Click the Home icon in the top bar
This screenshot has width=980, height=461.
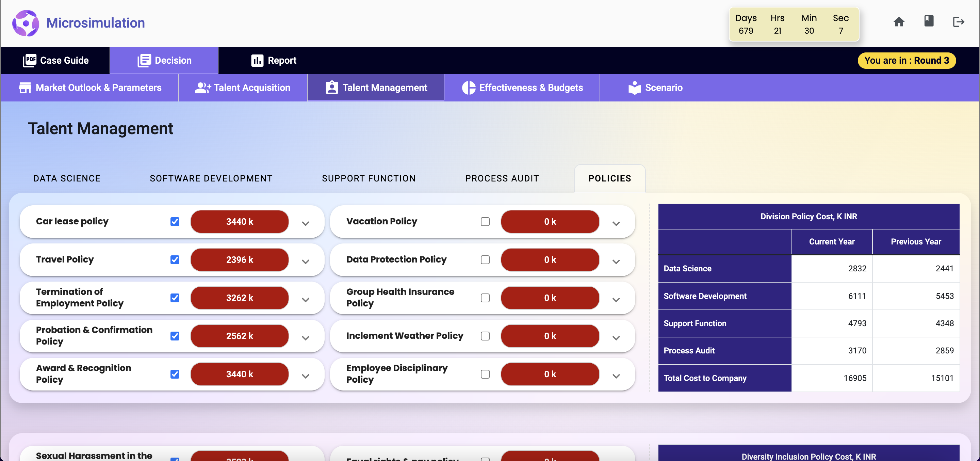pyautogui.click(x=899, y=22)
